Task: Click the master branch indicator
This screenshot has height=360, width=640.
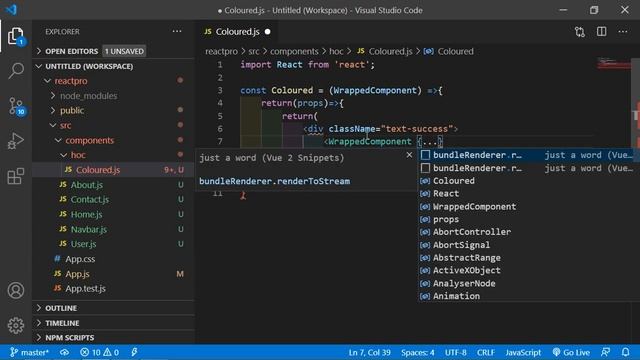Action: (29, 352)
